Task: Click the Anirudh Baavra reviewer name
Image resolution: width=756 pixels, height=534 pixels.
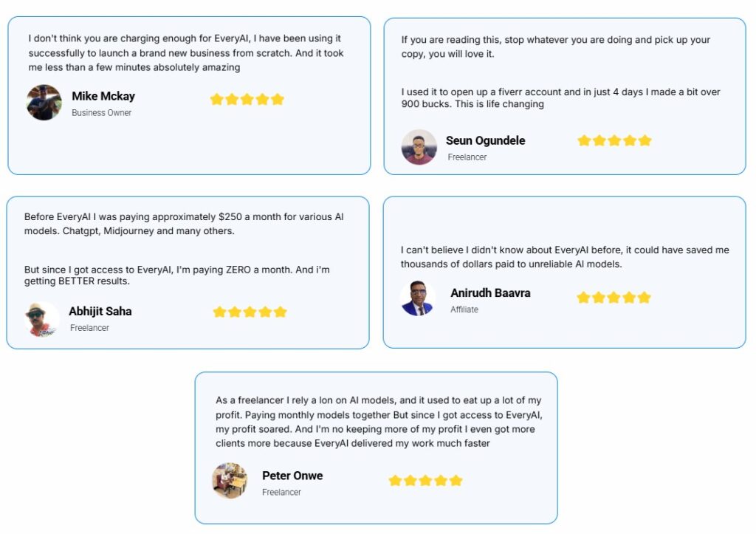Action: (490, 293)
